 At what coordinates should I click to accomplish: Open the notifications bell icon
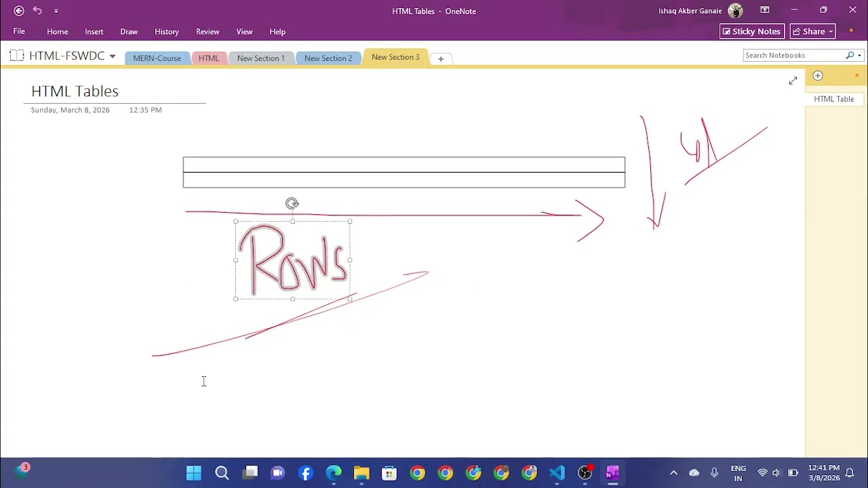(x=850, y=473)
